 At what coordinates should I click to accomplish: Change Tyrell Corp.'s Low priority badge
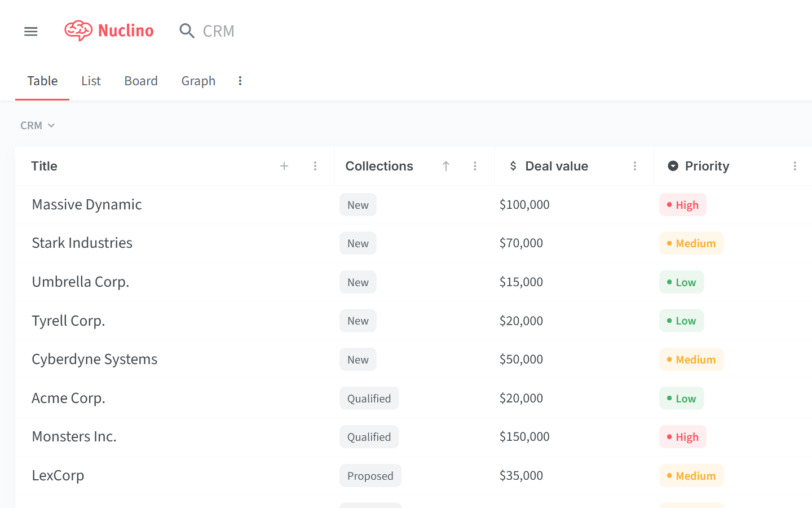pos(682,321)
